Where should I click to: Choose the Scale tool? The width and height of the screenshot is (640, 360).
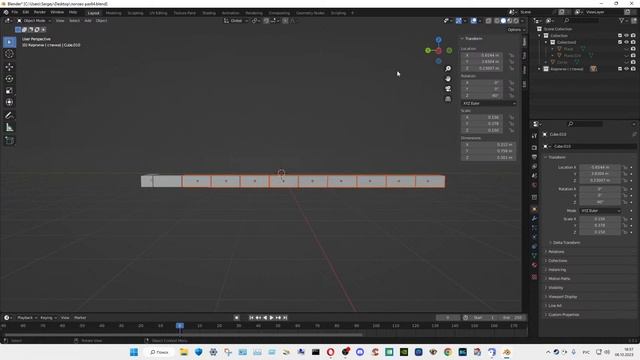point(9,91)
